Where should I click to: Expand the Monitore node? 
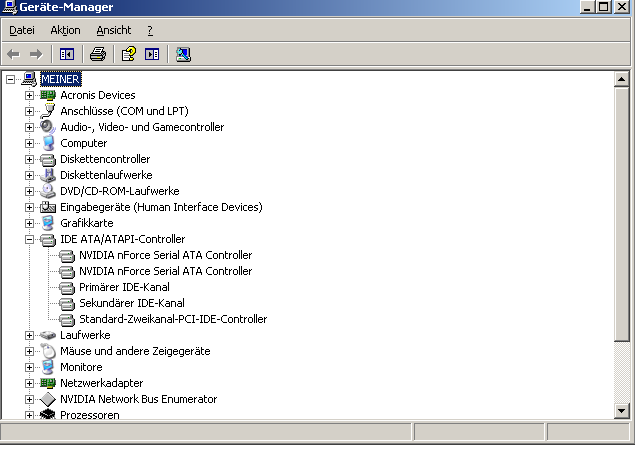pyautogui.click(x=29, y=367)
